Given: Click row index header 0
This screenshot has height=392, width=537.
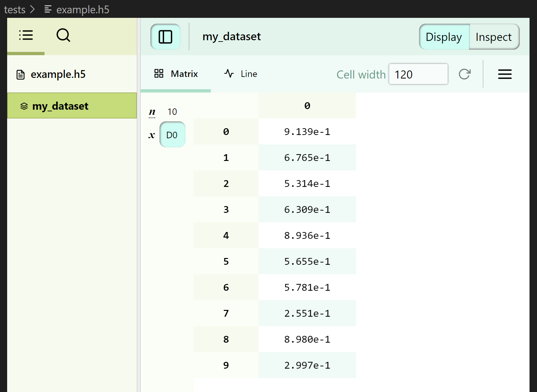Looking at the screenshot, I should pyautogui.click(x=226, y=131).
